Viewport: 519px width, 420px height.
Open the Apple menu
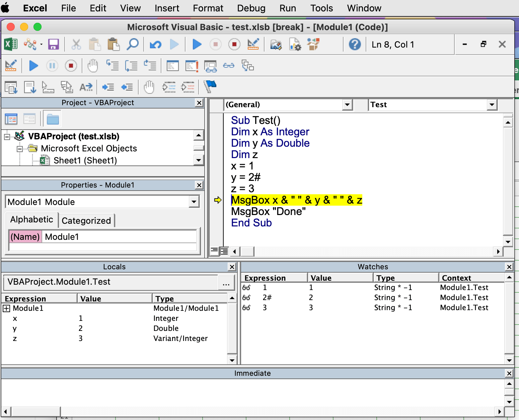click(5, 8)
